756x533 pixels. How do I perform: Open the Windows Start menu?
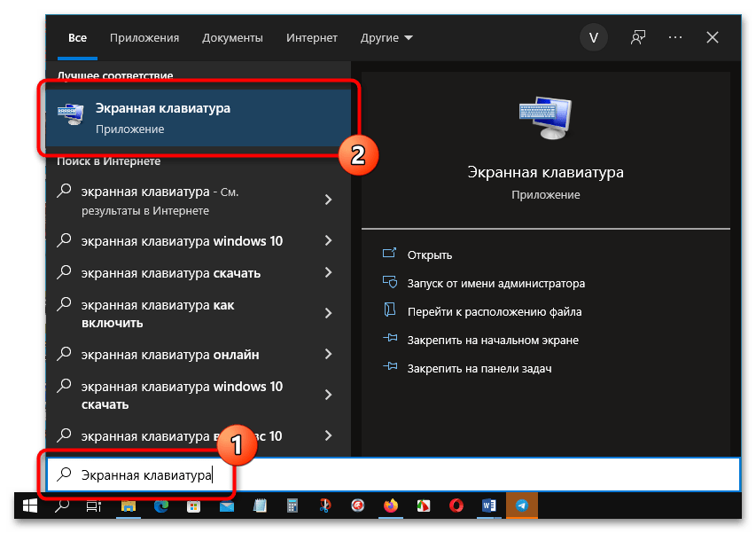[29, 506]
